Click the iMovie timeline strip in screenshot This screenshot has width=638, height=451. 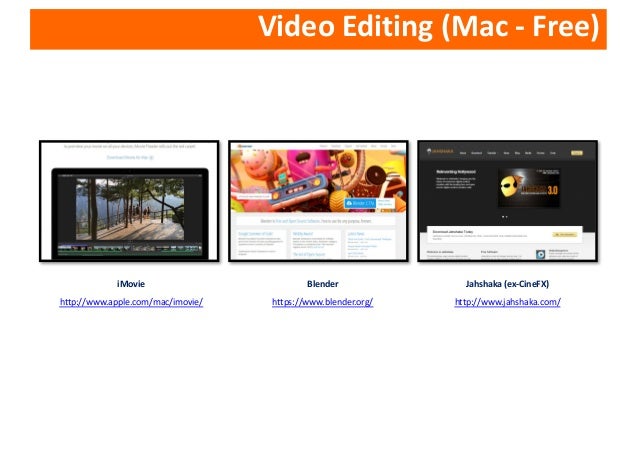(x=129, y=249)
